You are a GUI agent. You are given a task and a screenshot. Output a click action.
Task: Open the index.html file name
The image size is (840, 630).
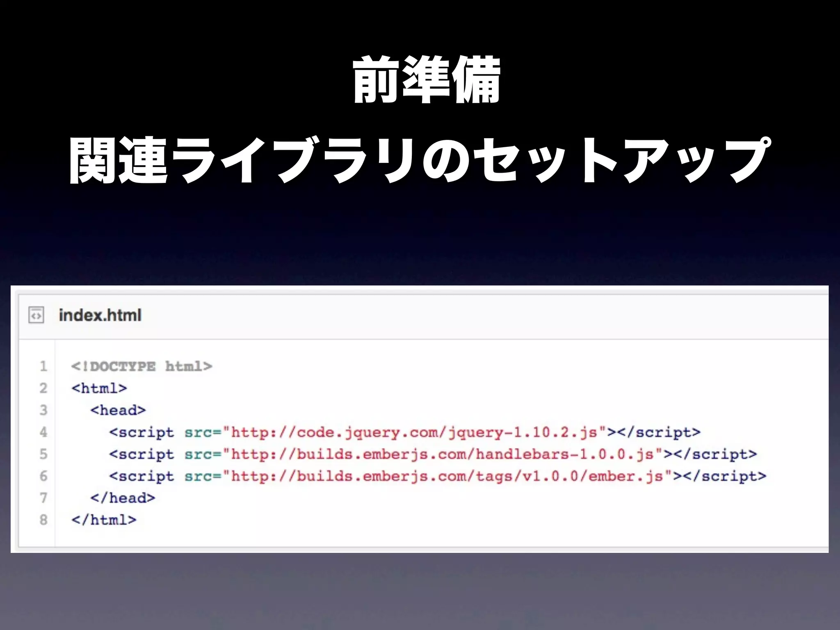click(100, 315)
